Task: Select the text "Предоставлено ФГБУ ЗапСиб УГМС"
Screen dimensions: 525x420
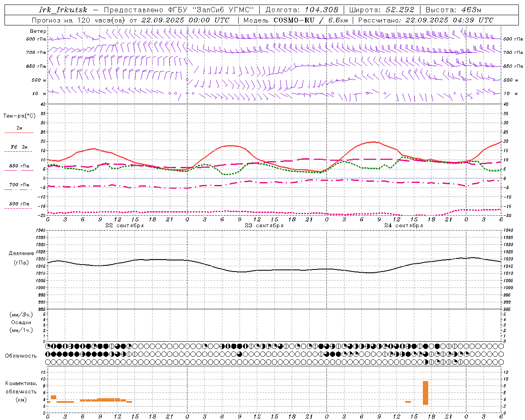Action: [179, 10]
